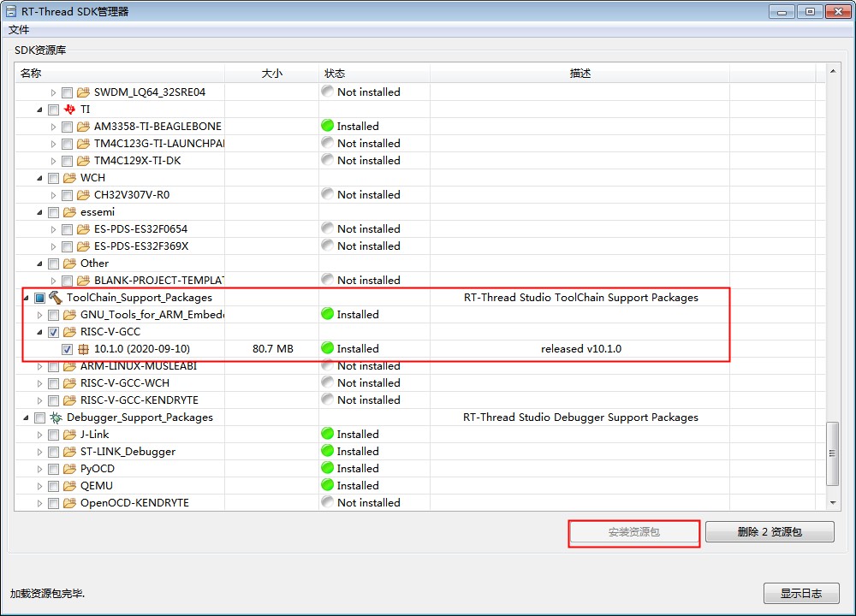Check the TI group checkbox
This screenshot has width=856, height=616.
pos(53,110)
